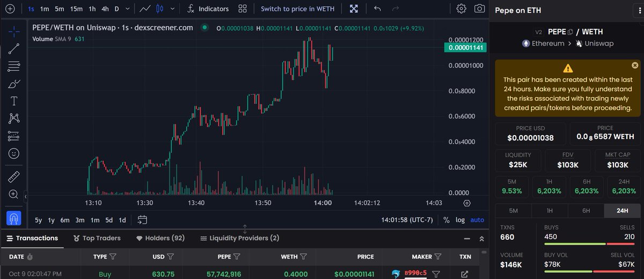Image resolution: width=644 pixels, height=279 pixels.
Task: Open the TYPE column filter
Action: click(x=113, y=257)
